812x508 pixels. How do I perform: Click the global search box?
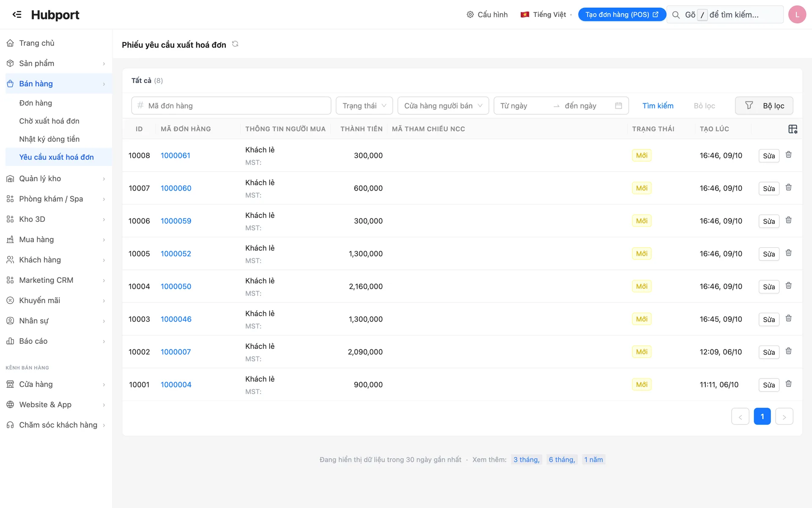coord(725,15)
